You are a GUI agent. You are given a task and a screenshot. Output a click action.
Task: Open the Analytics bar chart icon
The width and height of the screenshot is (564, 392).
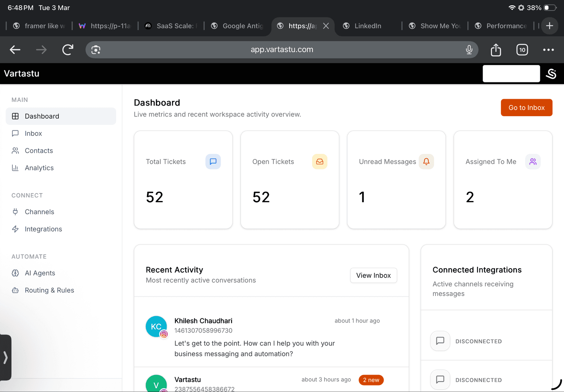coord(15,168)
